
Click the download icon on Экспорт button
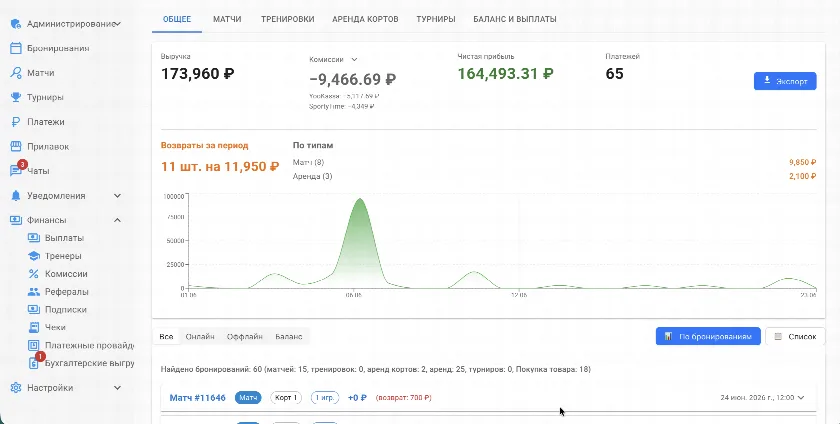click(x=767, y=80)
